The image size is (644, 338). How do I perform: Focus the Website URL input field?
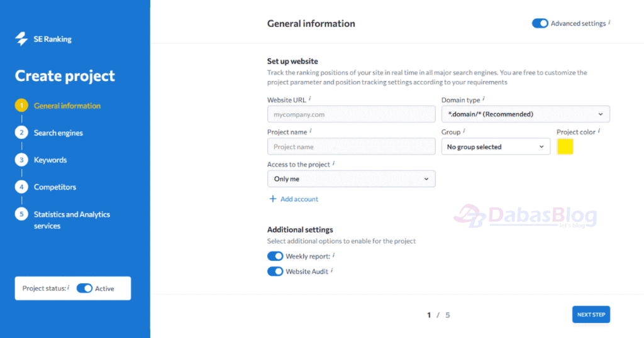[x=351, y=114]
